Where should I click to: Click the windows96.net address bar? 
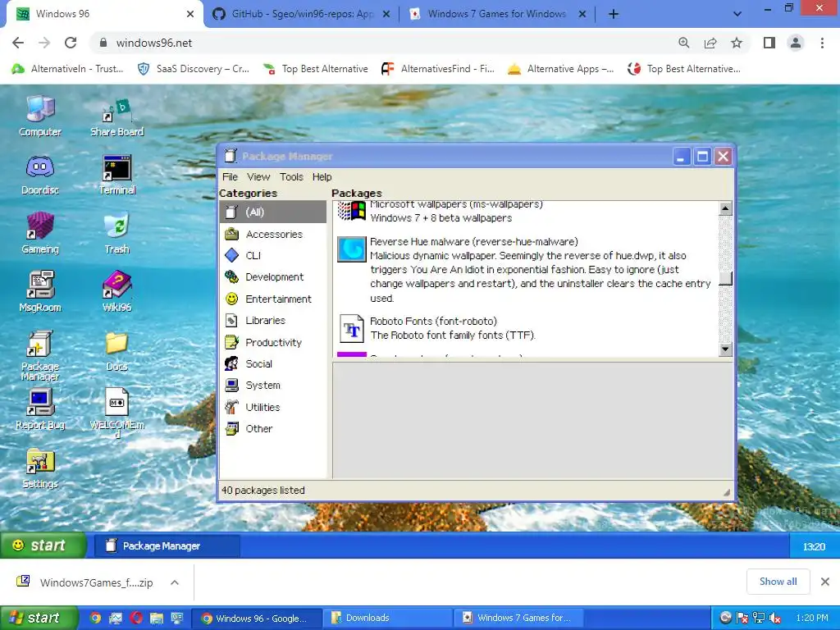coord(386,43)
